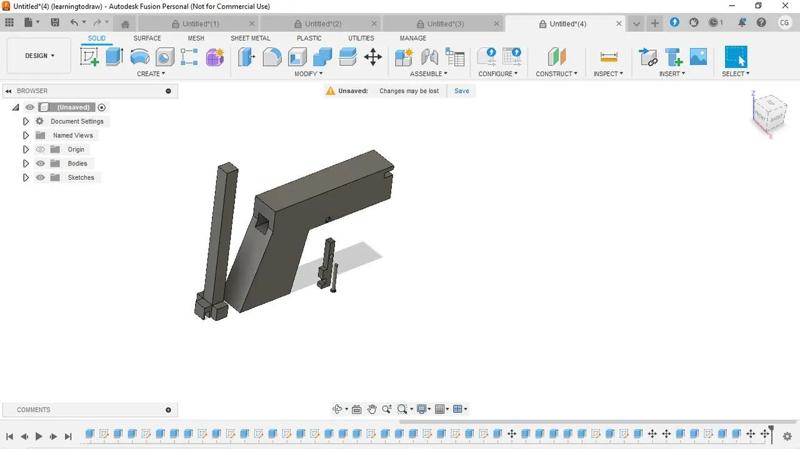This screenshot has height=449, width=800.
Task: Expand the Document Settings node
Action: pos(26,121)
